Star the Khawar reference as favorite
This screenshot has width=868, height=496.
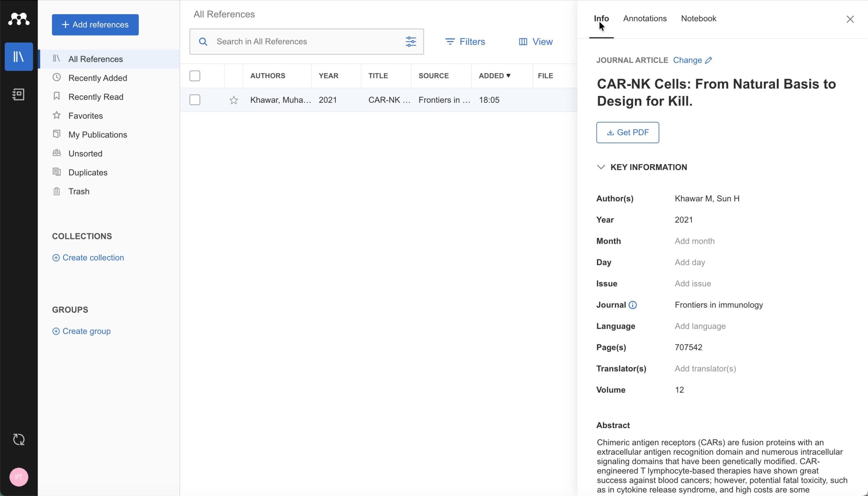(x=234, y=100)
